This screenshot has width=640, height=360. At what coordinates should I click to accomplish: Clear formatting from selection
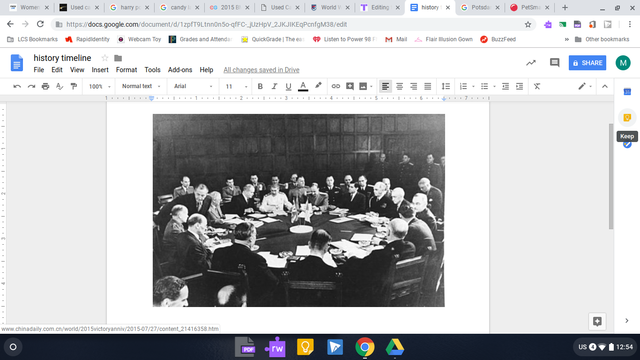(x=537, y=86)
